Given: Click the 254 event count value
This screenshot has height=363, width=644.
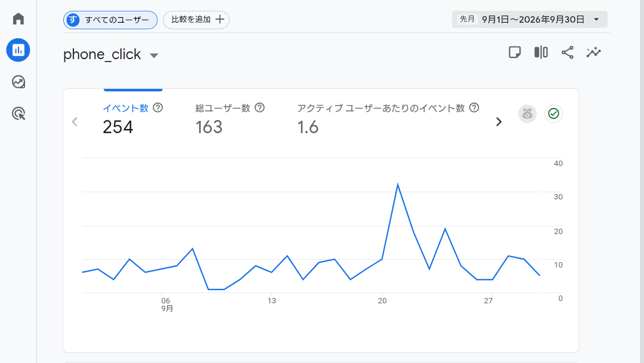Looking at the screenshot, I should tap(118, 127).
